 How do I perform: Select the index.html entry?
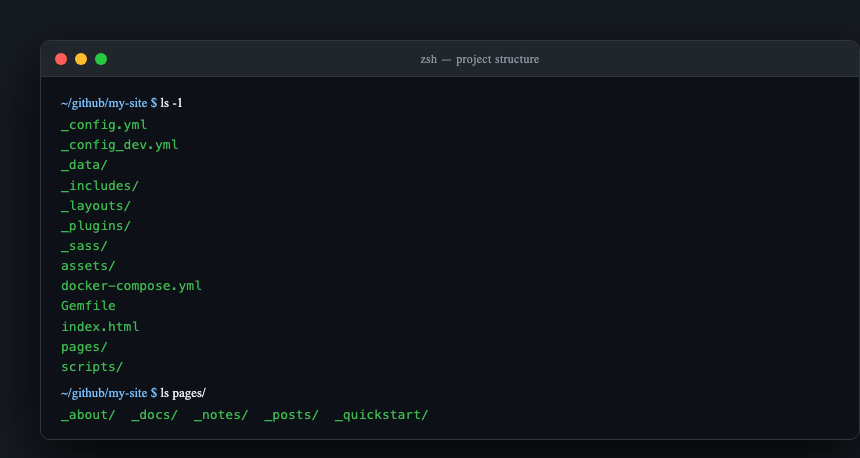[x=100, y=326]
